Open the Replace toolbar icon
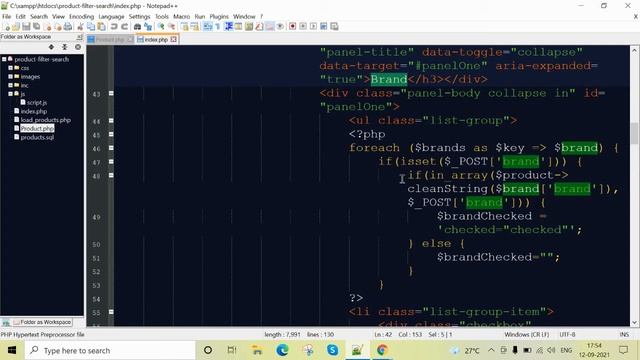Image resolution: width=640 pixels, height=360 pixels. [x=148, y=27]
